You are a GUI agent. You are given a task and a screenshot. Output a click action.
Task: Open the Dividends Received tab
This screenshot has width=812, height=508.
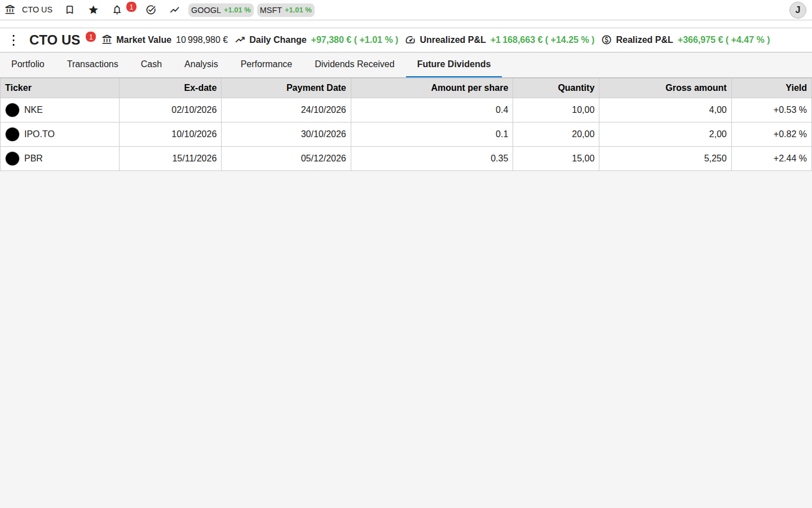coord(355,64)
